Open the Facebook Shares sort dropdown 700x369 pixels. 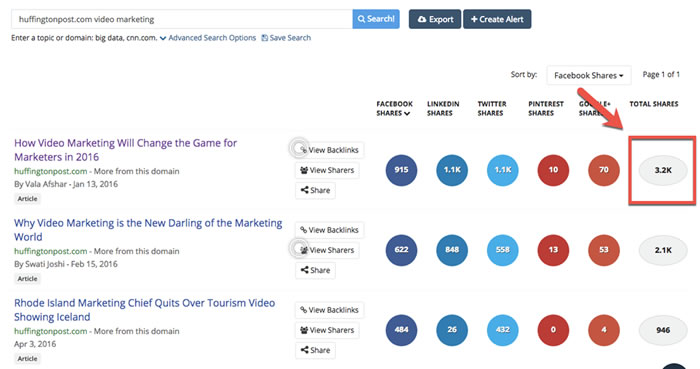point(588,75)
